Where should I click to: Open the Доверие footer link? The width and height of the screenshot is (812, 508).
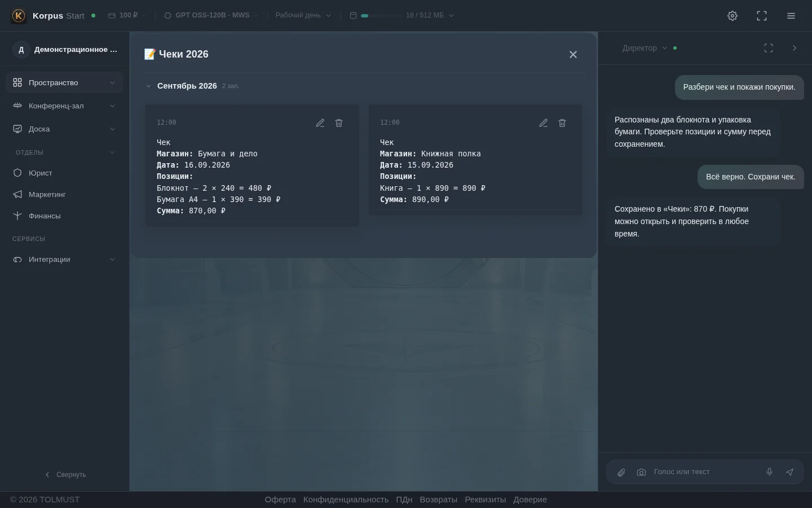click(530, 500)
